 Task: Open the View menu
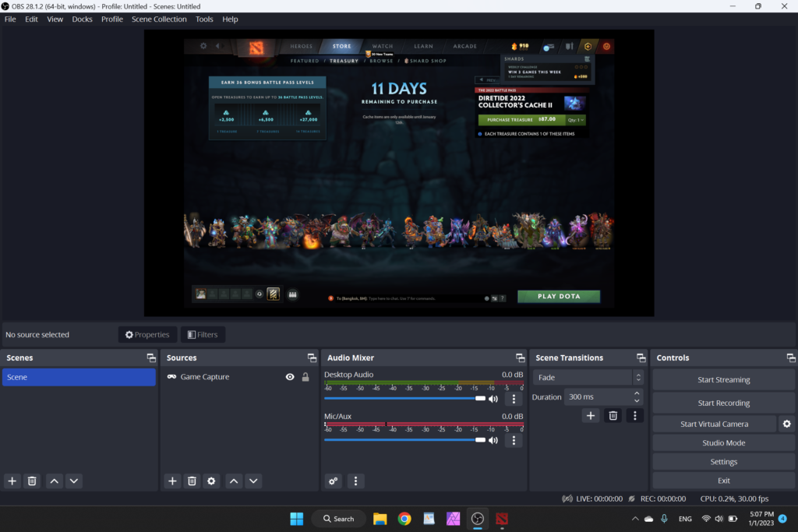(55, 19)
